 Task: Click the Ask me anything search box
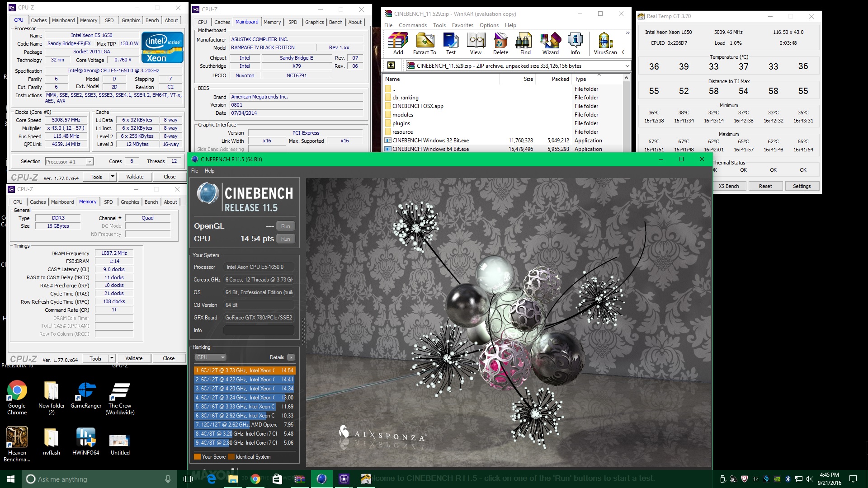[x=99, y=479]
